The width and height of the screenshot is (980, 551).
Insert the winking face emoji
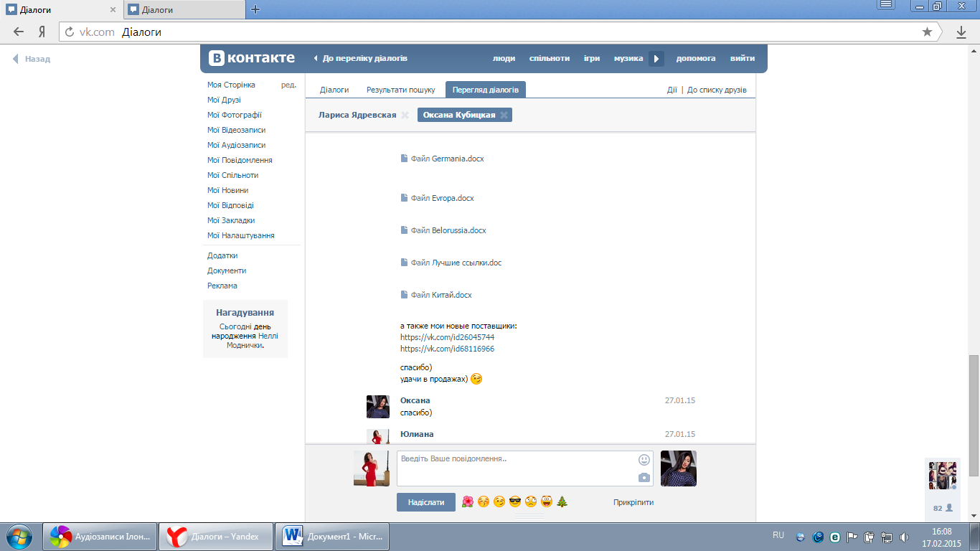pyautogui.click(x=499, y=501)
